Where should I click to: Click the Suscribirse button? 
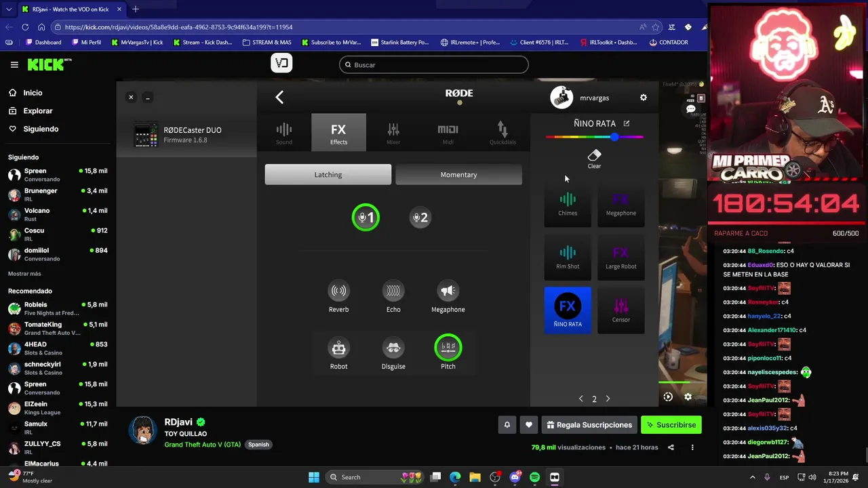coord(671,425)
